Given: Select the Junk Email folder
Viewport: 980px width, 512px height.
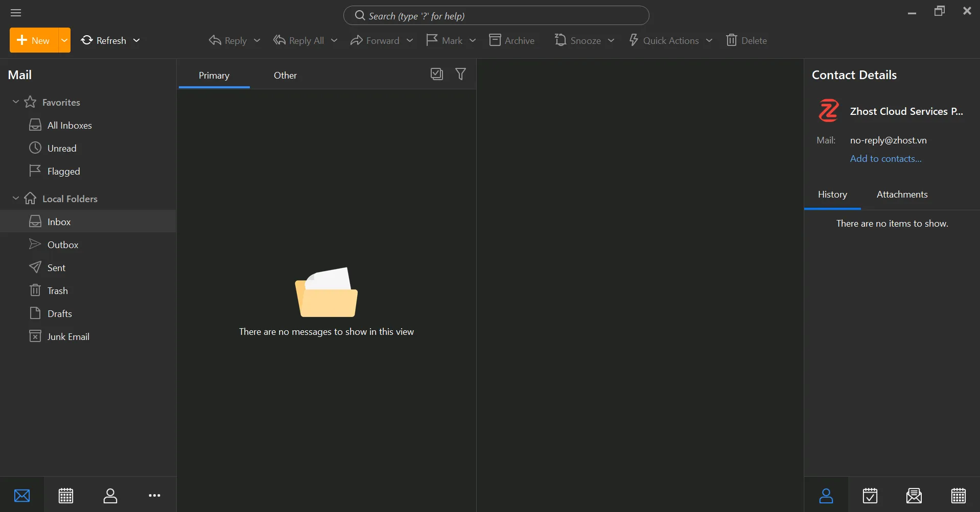Looking at the screenshot, I should coord(68,337).
